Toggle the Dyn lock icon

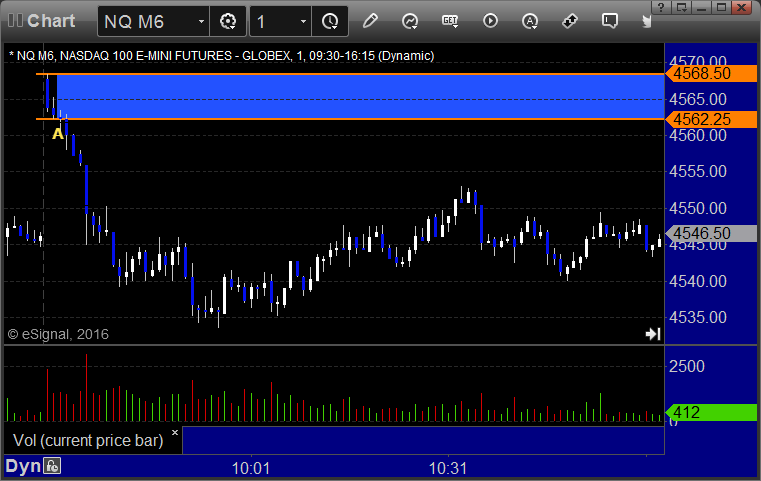pos(52,466)
